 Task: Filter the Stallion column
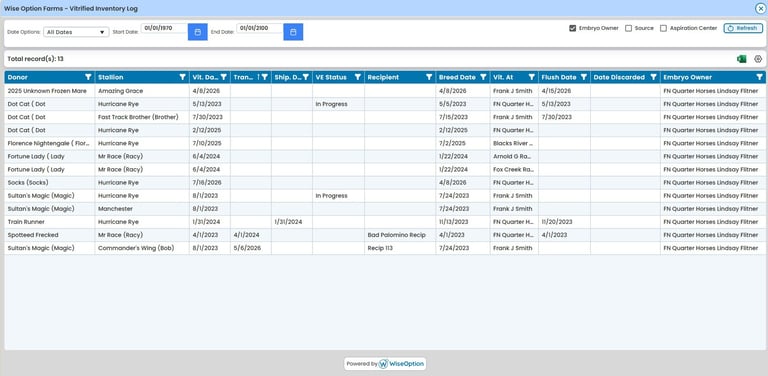pos(182,77)
